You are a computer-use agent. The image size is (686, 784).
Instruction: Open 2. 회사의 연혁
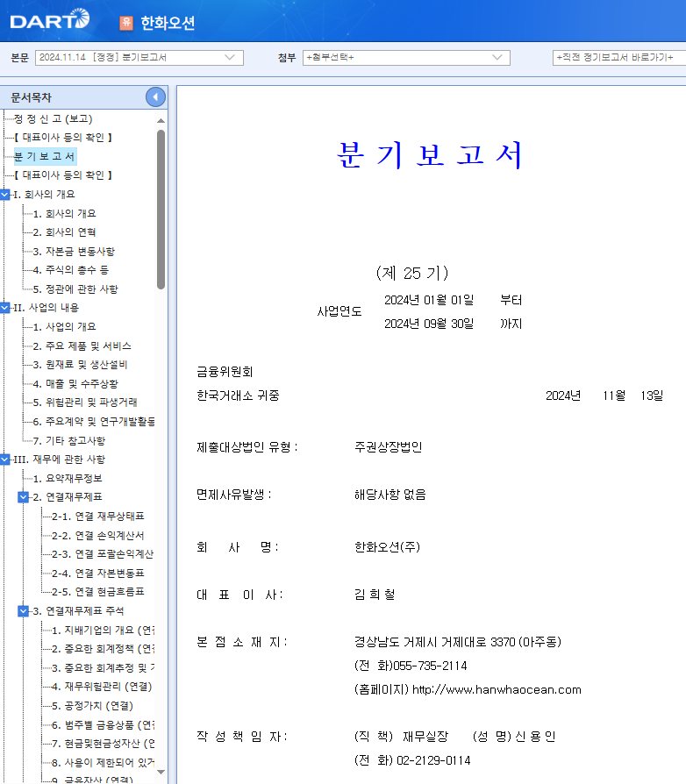point(65,232)
